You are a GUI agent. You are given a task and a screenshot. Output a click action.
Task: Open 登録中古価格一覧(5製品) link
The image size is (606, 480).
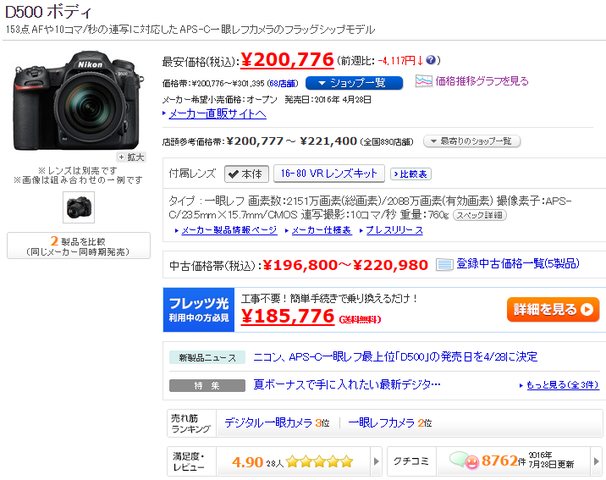click(x=518, y=264)
